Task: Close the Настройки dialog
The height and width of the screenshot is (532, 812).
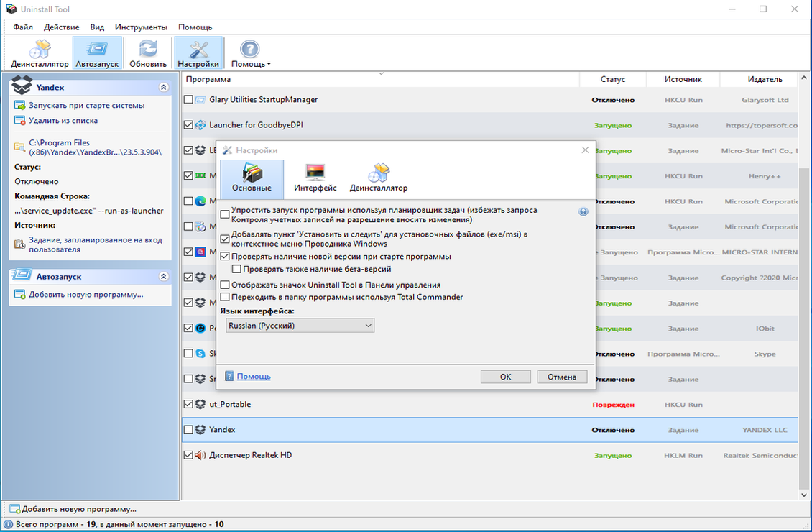Action: click(x=585, y=150)
